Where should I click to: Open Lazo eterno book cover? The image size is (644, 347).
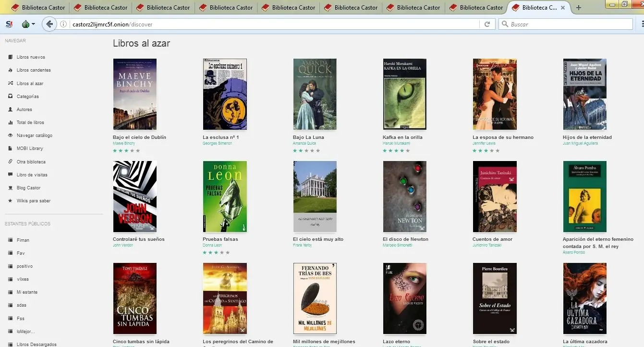[x=404, y=298]
